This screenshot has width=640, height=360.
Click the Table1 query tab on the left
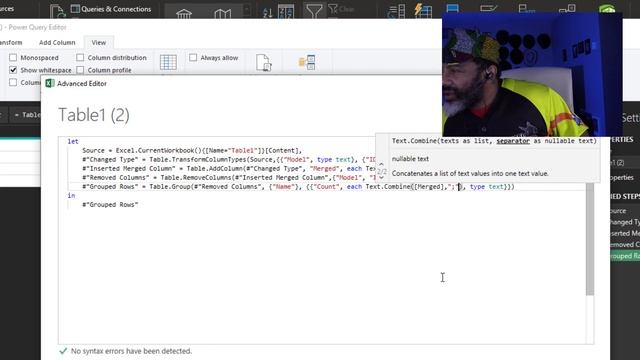tap(27, 115)
